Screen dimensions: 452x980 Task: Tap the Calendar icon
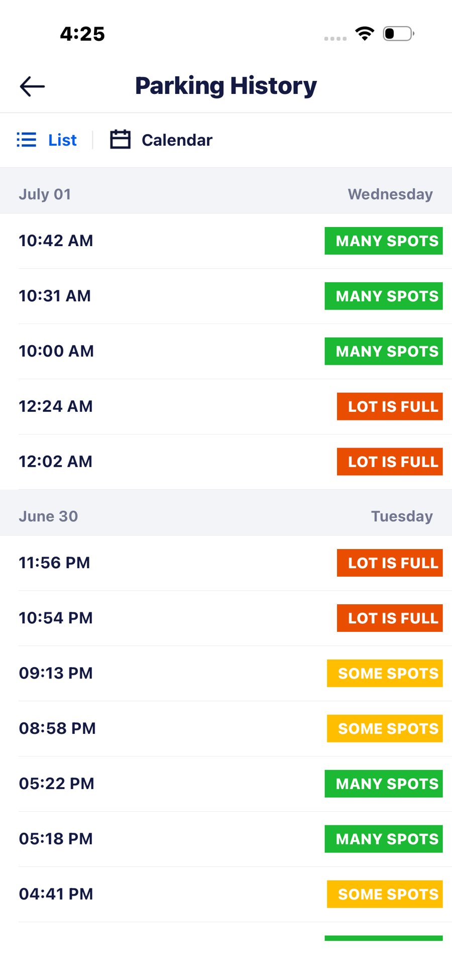point(120,140)
